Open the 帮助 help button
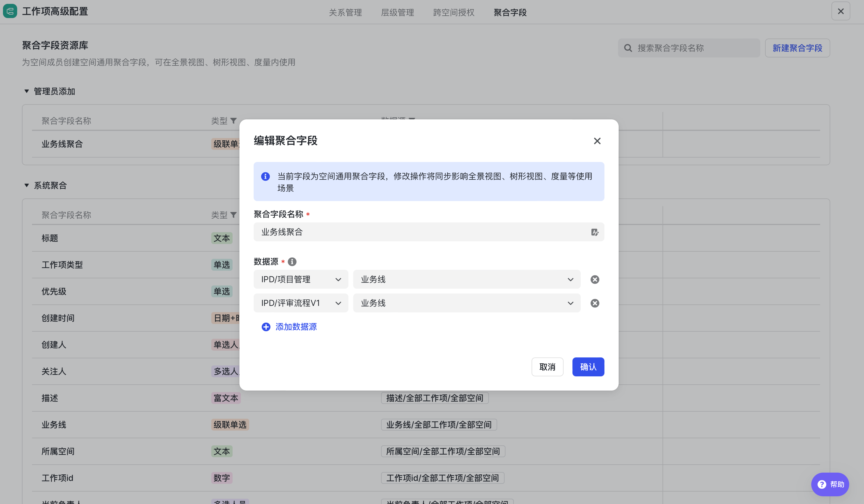Screen dimensions: 864x504 coord(830,484)
